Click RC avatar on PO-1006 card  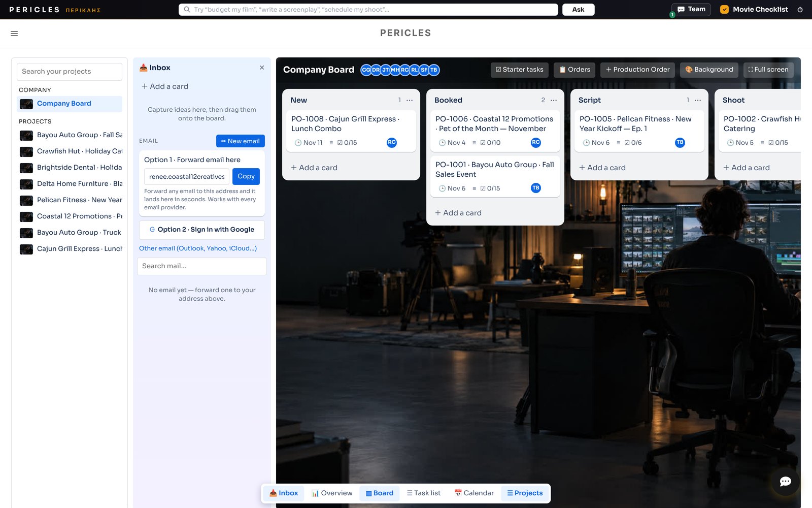click(536, 142)
